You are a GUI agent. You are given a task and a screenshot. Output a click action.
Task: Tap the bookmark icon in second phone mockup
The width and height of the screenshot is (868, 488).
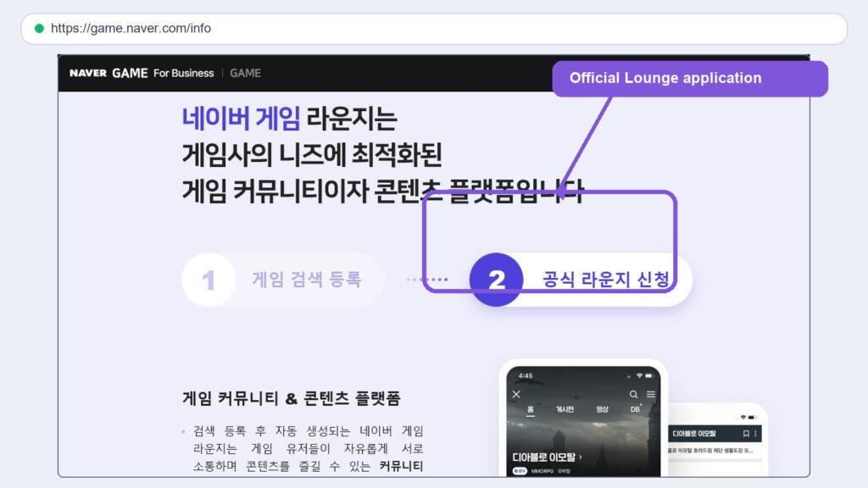pos(746,434)
